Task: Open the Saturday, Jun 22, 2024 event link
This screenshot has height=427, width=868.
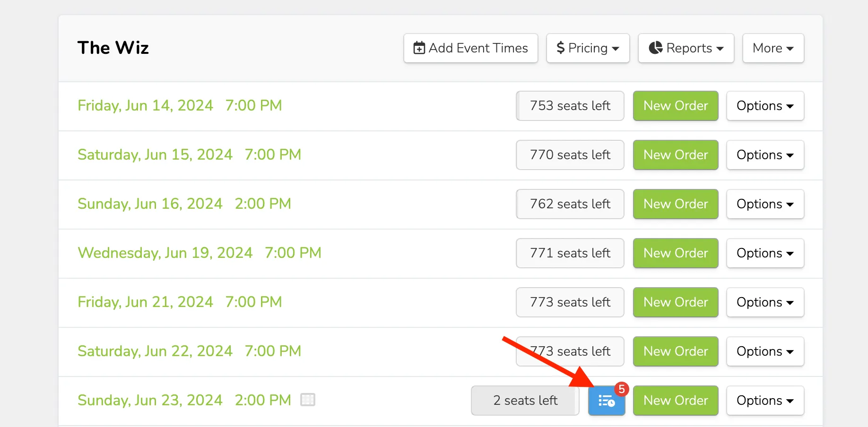Action: (x=190, y=351)
